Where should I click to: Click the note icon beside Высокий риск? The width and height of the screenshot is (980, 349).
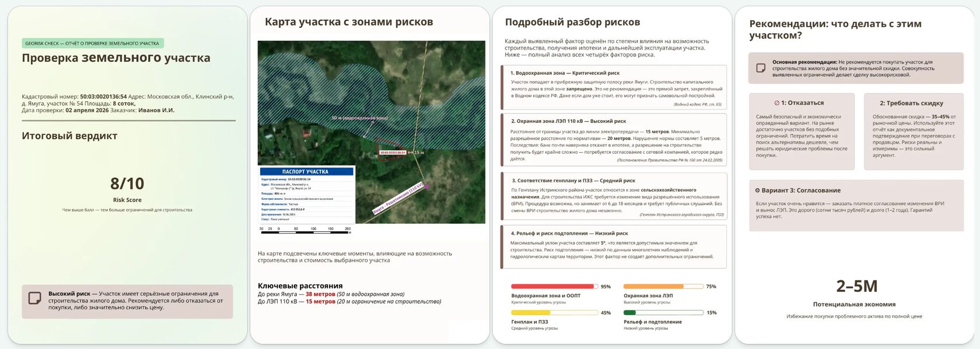(35, 298)
